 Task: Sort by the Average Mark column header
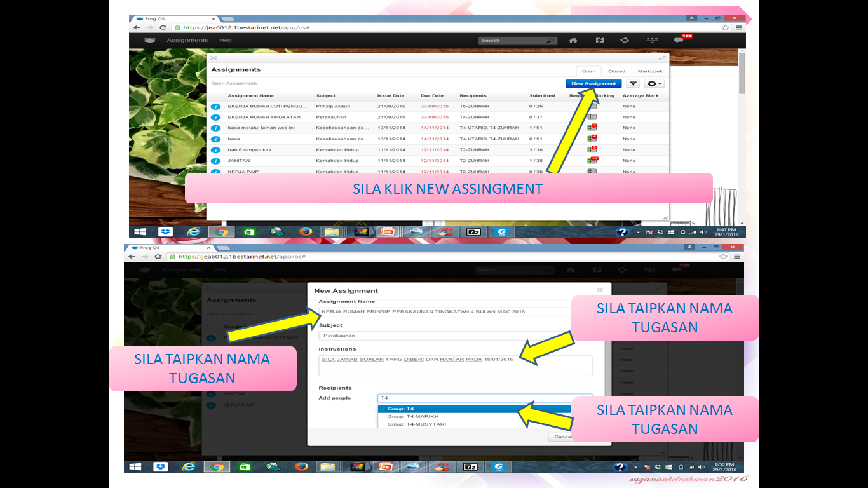tap(641, 95)
